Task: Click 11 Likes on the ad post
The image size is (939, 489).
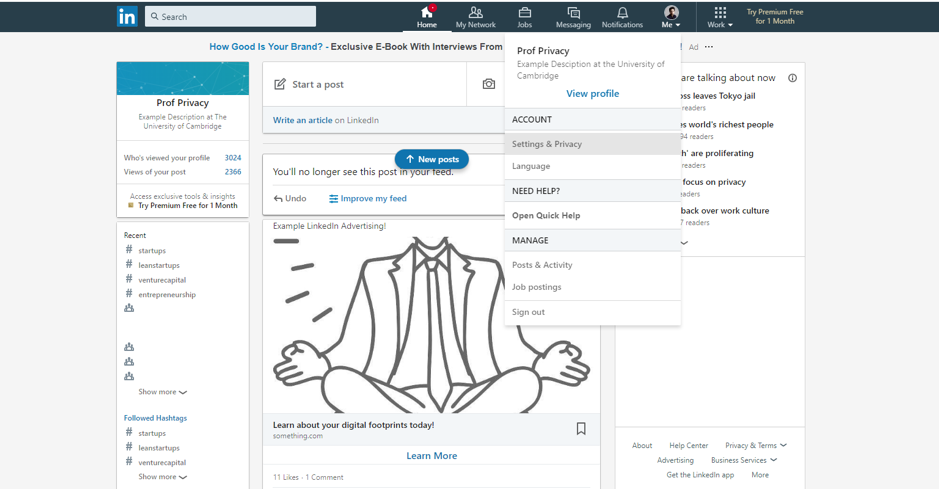Action: coord(286,478)
